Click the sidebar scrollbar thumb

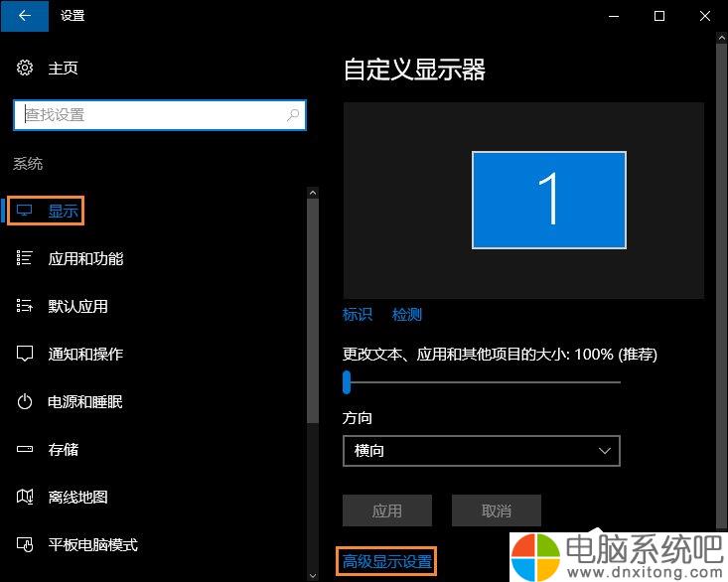click(313, 311)
